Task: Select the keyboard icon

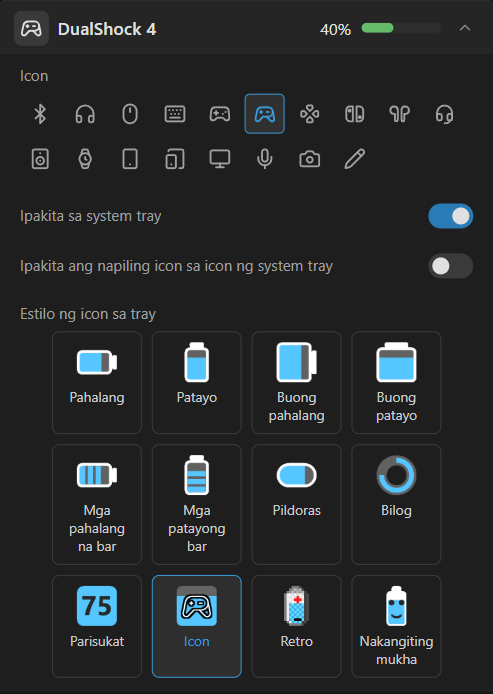Action: (x=175, y=114)
